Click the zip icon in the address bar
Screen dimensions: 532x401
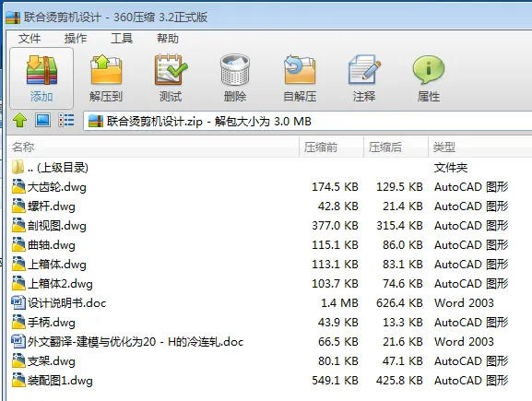[96, 121]
